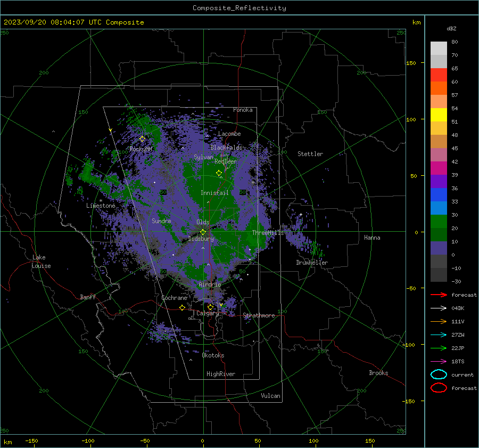Click the yellow diamond marker below Cochrane
Image resolution: width=479 pixels, height=448 pixels.
tap(183, 307)
